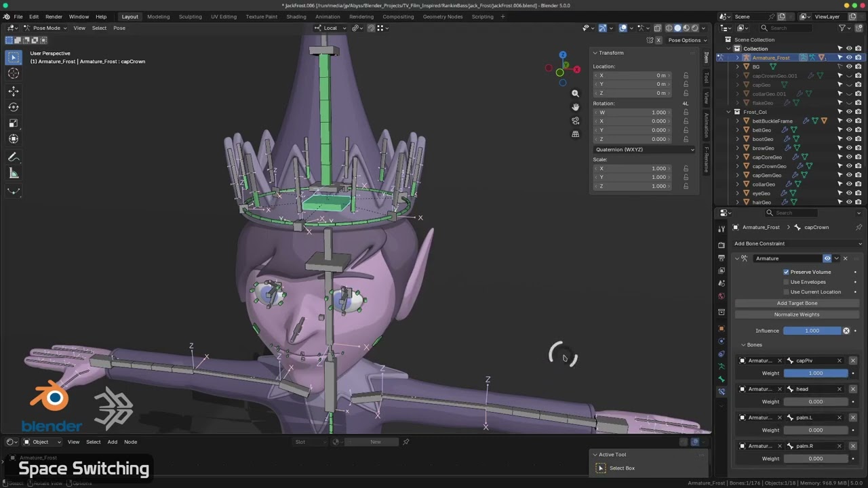Open the Bone Constraints properties tab
The height and width of the screenshot is (488, 868).
pyautogui.click(x=722, y=392)
